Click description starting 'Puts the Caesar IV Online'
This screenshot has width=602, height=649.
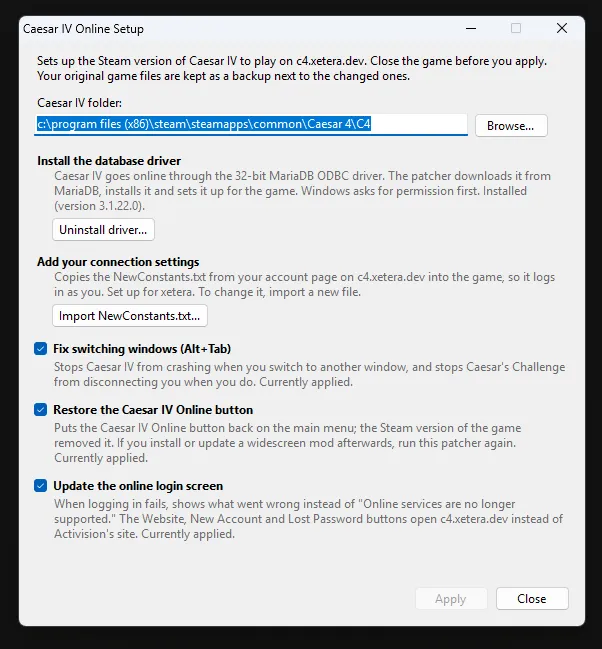click(288, 443)
